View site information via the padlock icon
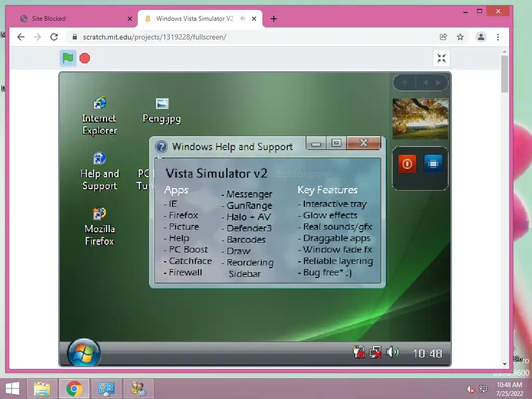 pos(75,37)
